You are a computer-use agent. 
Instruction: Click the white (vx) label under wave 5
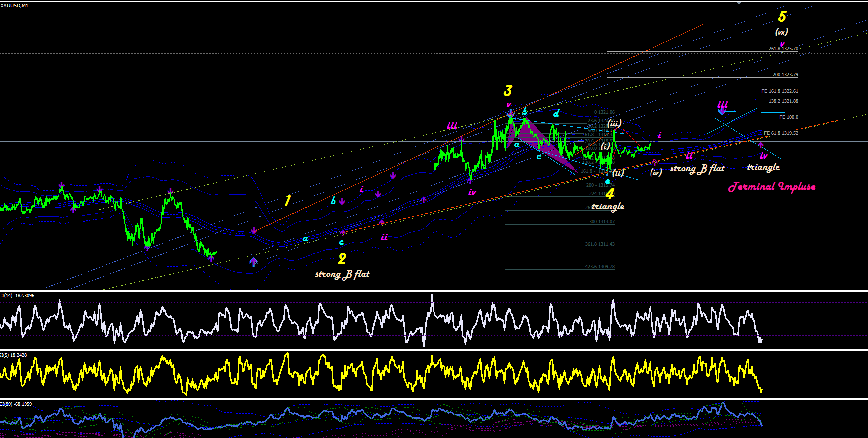(x=781, y=32)
